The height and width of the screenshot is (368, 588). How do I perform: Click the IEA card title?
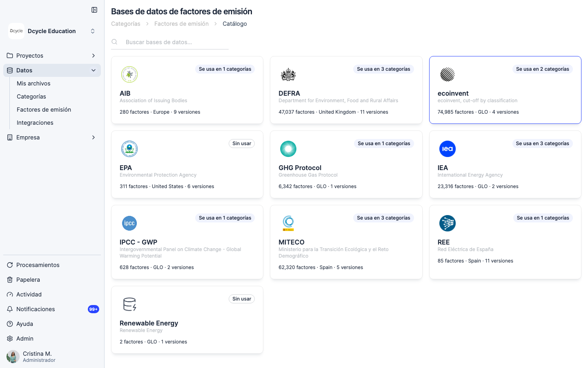point(443,168)
